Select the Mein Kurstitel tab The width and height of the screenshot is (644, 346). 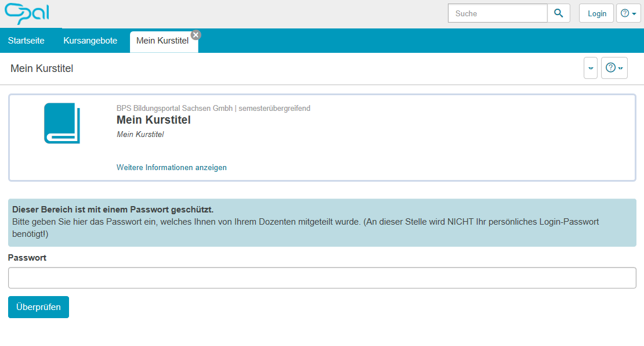coord(162,41)
